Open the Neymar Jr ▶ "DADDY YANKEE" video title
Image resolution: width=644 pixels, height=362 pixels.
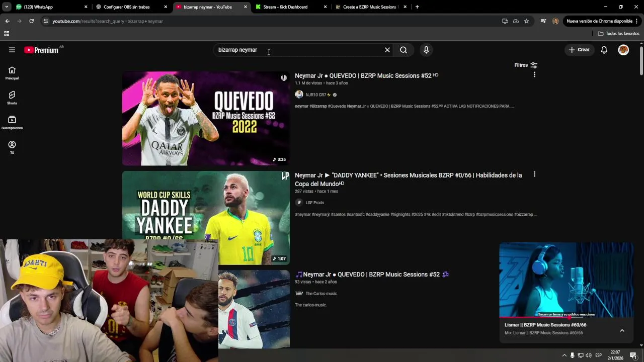click(409, 179)
